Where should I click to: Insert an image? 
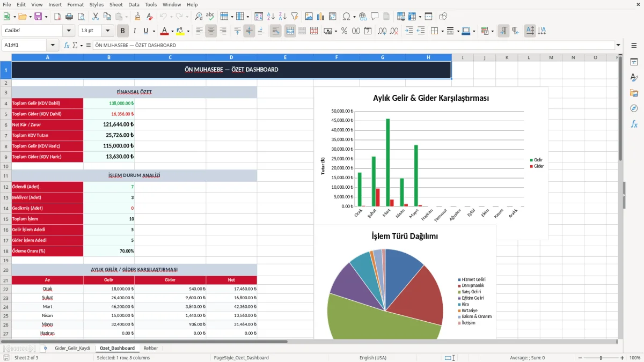click(x=309, y=17)
